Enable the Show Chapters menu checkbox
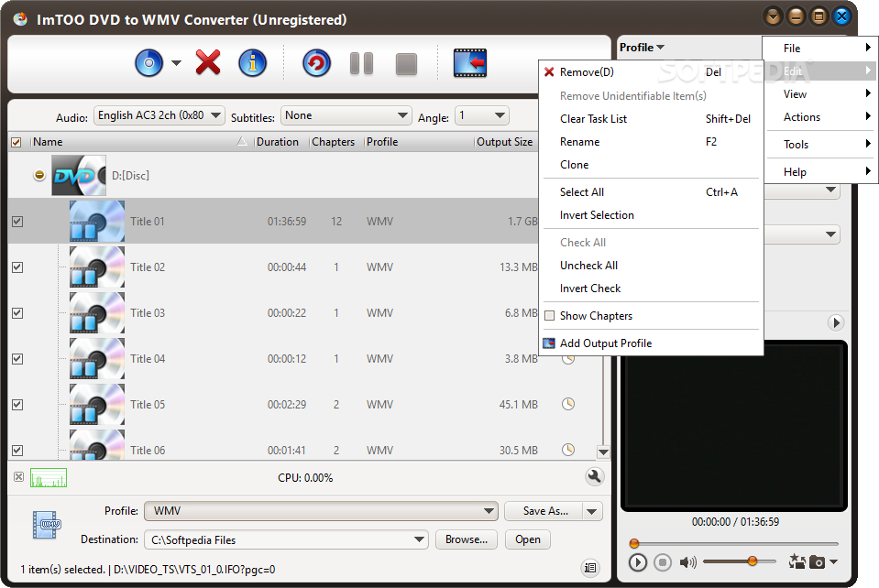This screenshot has height=588, width=879. tap(550, 315)
